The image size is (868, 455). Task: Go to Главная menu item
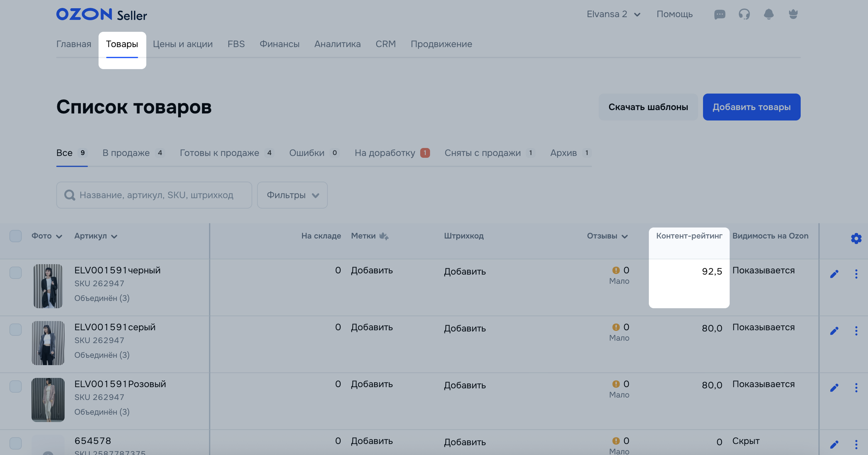(x=74, y=44)
